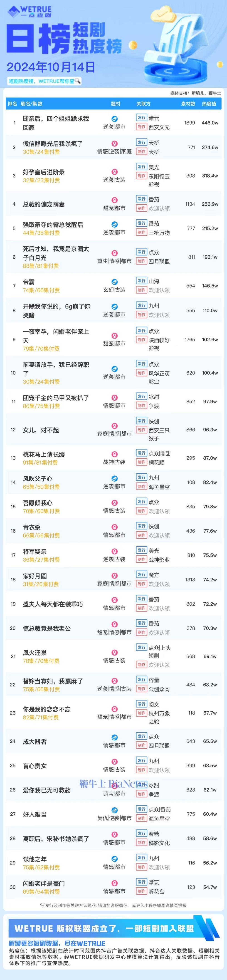Click the magnifier icon beside WETRUE帮你查
227x980 pixels.
pyautogui.click(x=78, y=81)
